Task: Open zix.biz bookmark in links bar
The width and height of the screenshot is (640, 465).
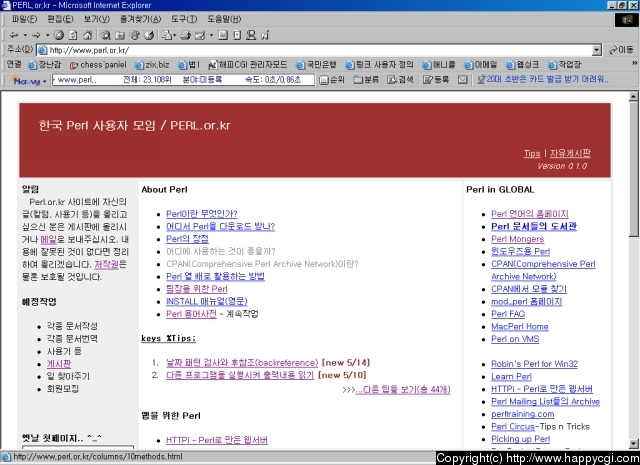Action: (x=152, y=65)
